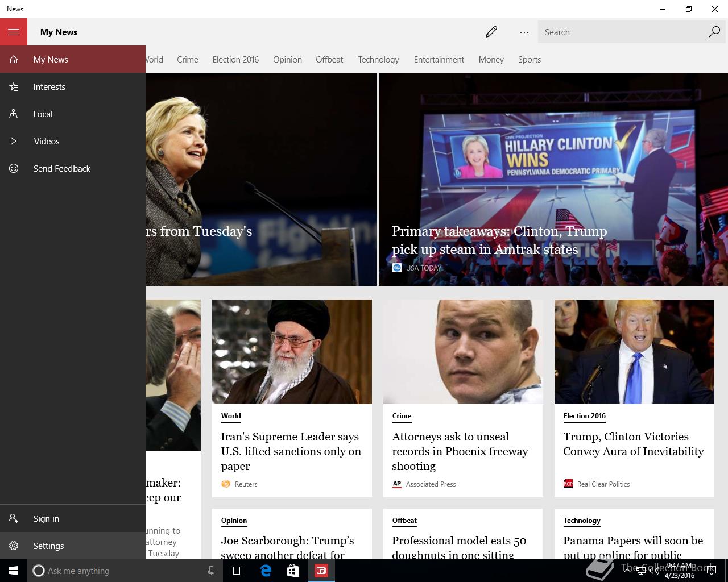The width and height of the screenshot is (728, 582).
Task: Launch Microsoft Edge from taskbar
Action: tap(266, 571)
